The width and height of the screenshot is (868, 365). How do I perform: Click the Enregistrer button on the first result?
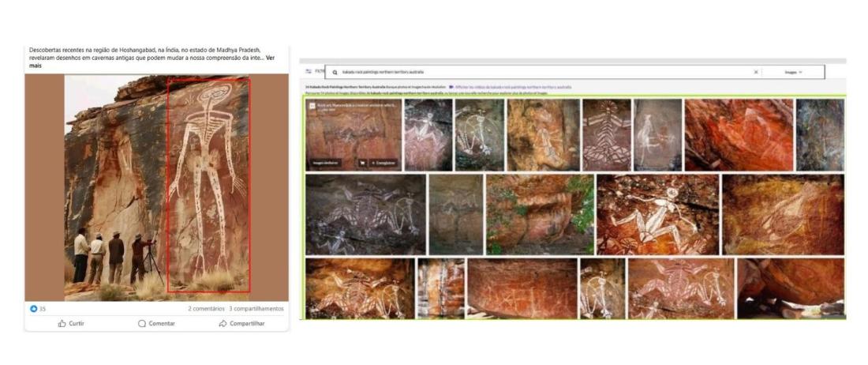[x=383, y=164]
